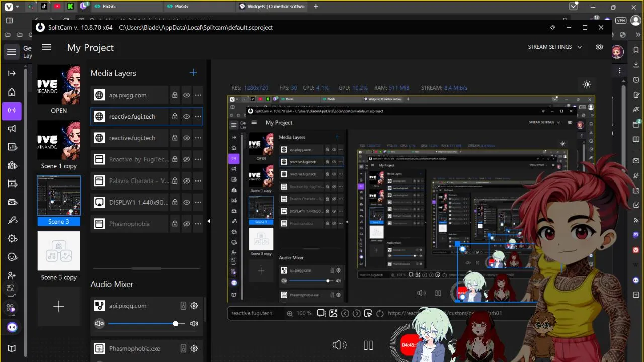
Task: Go back in browser layer
Action: 345,313
